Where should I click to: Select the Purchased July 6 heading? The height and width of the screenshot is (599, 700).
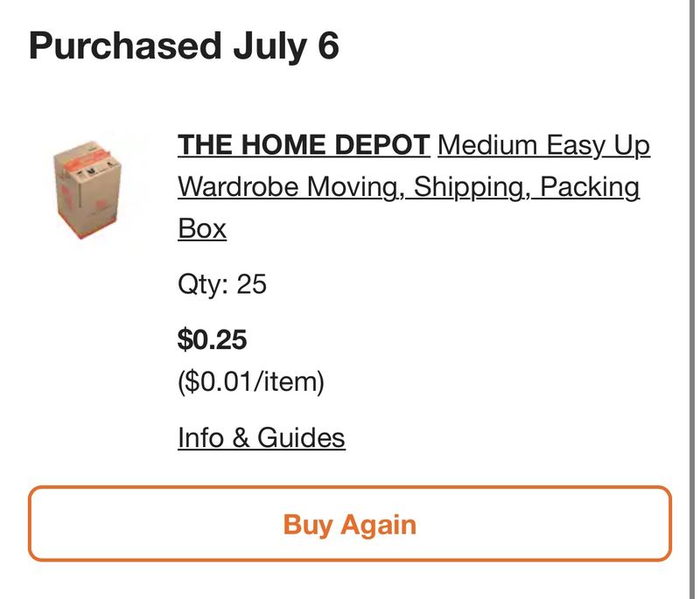point(184,46)
